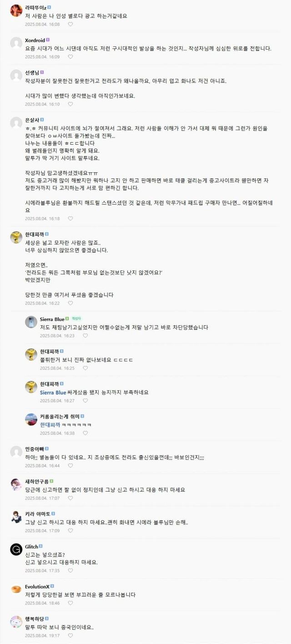This screenshot has height=644, width=291.
Task: Click the heart icon on Glitch's comment
Action: point(70,570)
